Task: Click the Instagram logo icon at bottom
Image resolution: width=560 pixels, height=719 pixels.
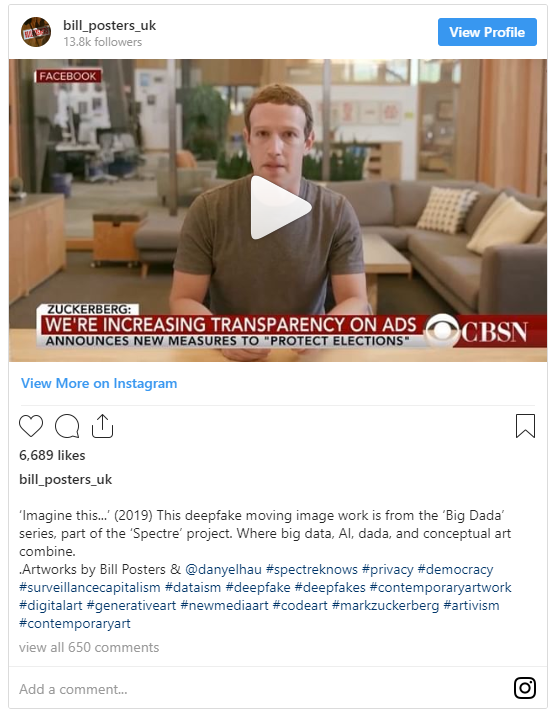Action: [x=525, y=688]
